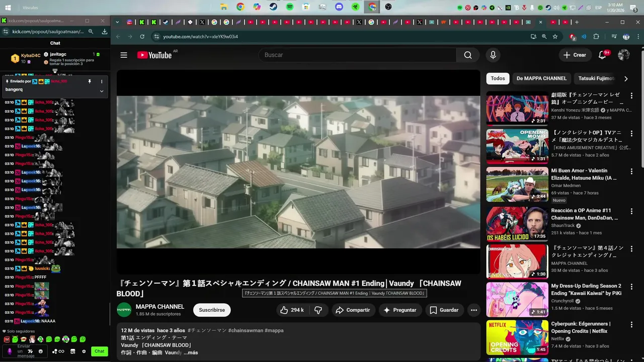644x362 pixels.
Task: Open the Cyberpunk Edgerunners Netflix thumbnail
Action: pos(517,337)
